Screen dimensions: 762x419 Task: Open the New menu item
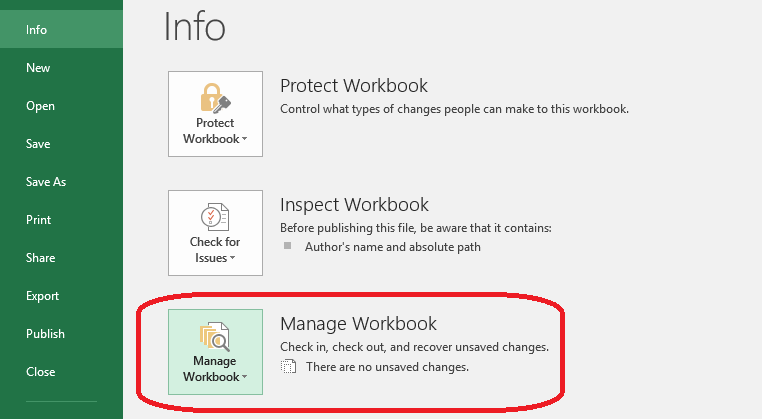(38, 68)
